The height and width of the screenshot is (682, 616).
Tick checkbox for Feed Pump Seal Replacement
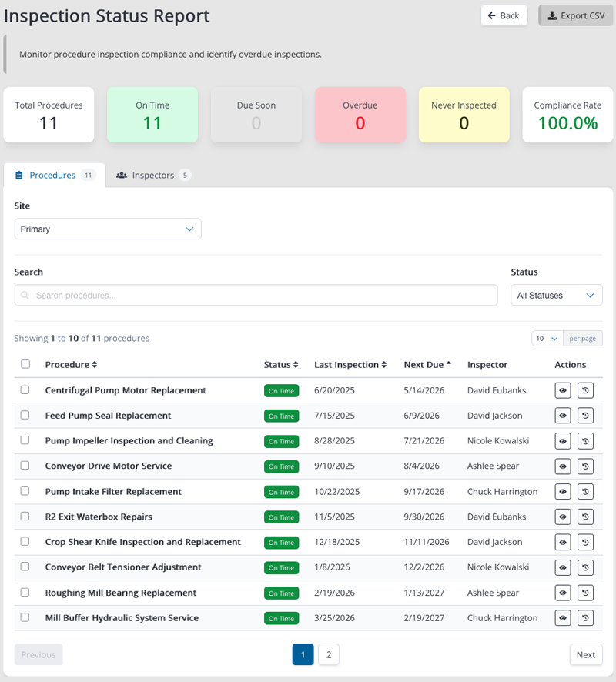coord(25,415)
